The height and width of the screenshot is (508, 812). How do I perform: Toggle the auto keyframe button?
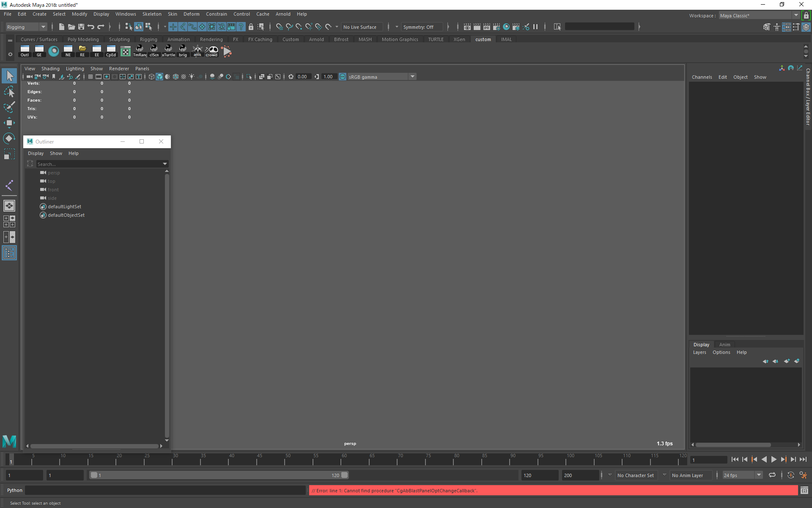[x=790, y=475]
